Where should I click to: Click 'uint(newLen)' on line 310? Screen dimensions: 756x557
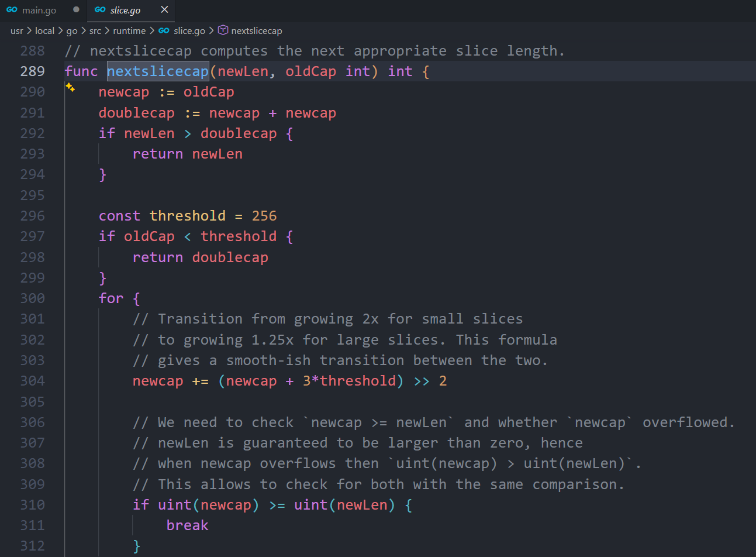click(x=344, y=505)
